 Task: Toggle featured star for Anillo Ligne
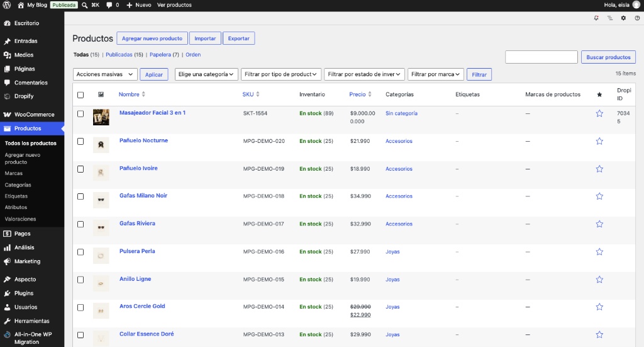pos(599,280)
